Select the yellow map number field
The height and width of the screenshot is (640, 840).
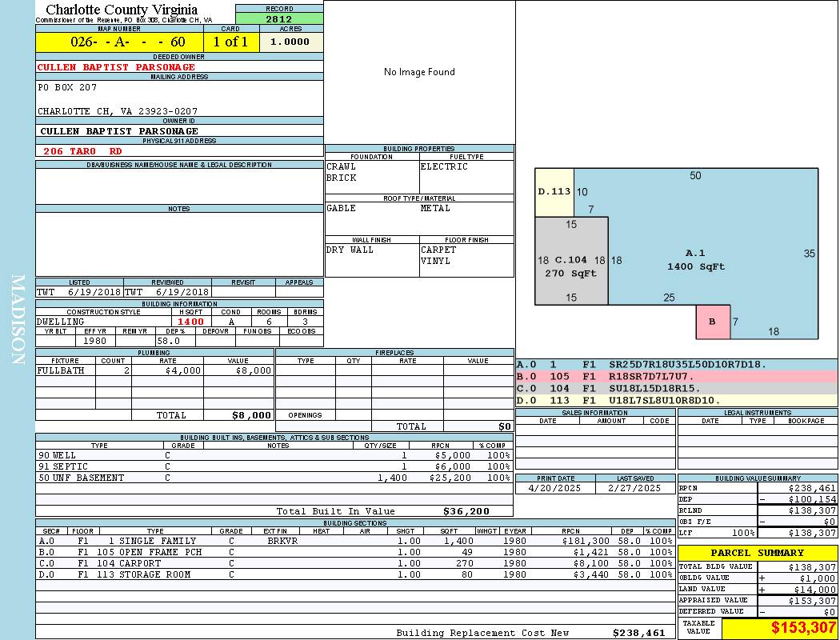(119, 42)
